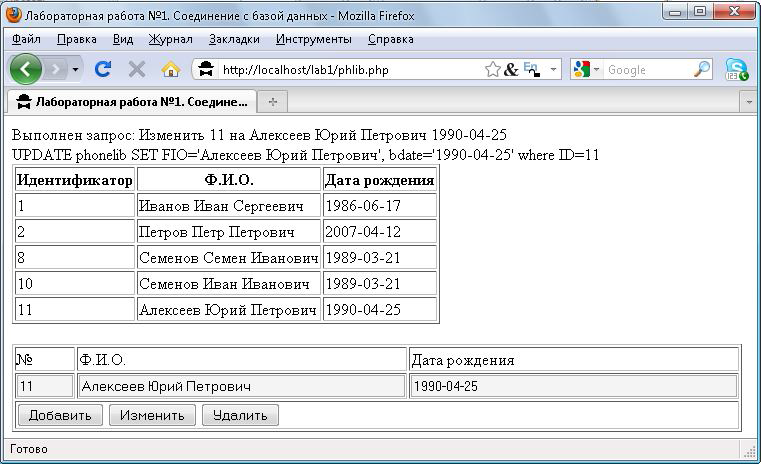Click the site identity icon in address bar
The width and height of the screenshot is (761, 464).
[x=206, y=69]
